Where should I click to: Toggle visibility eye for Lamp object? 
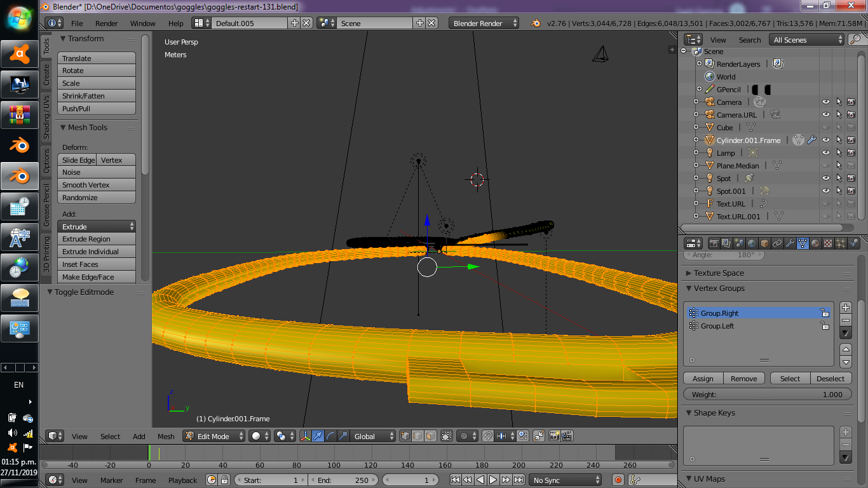(826, 152)
